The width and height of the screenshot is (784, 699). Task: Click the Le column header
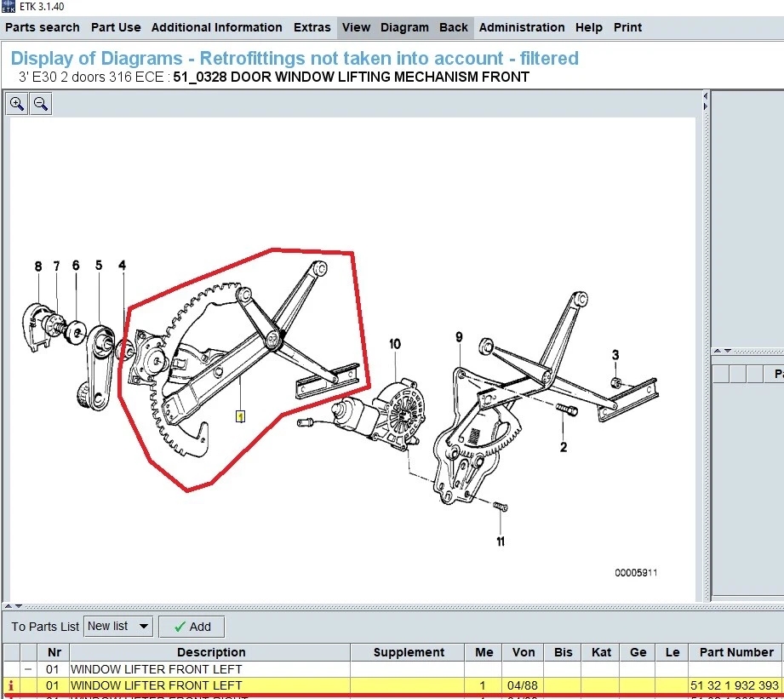[672, 652]
